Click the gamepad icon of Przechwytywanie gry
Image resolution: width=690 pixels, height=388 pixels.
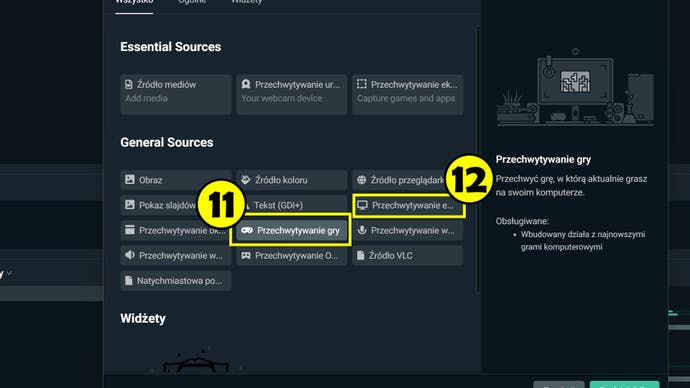coord(247,231)
